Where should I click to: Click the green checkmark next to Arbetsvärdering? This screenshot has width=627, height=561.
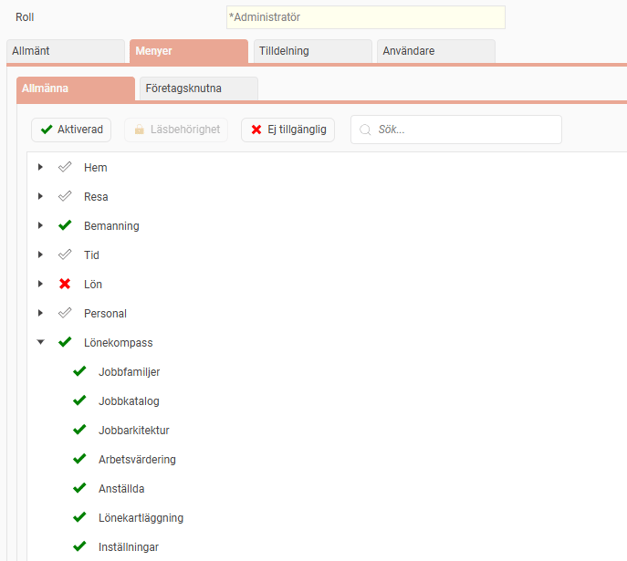(80, 459)
